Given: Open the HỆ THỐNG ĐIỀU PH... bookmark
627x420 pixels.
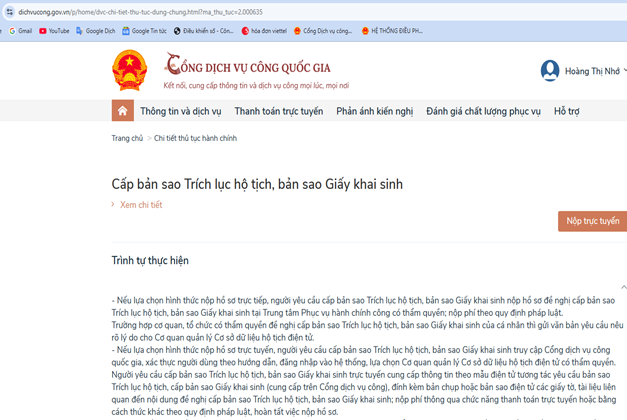Looking at the screenshot, I should click(392, 31).
